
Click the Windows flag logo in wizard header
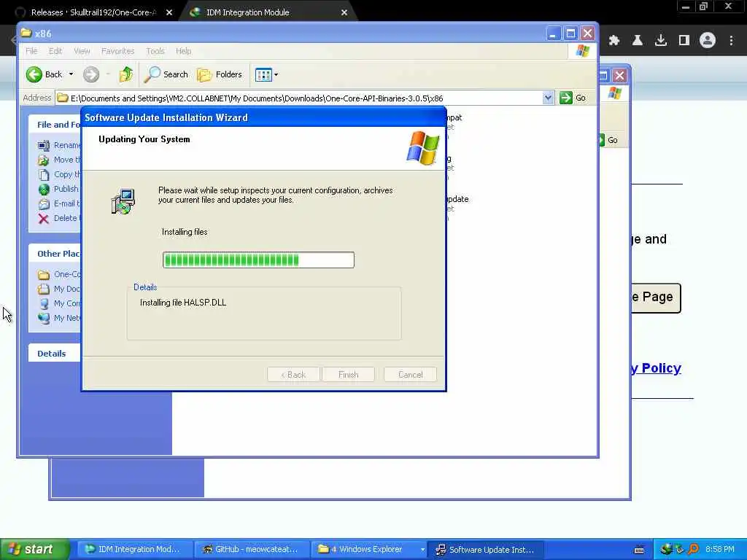[422, 148]
